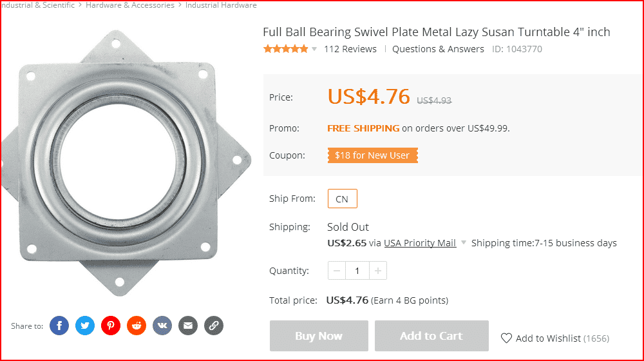This screenshot has width=644, height=361.
Task: Share product on Pinterest
Action: coord(111,326)
